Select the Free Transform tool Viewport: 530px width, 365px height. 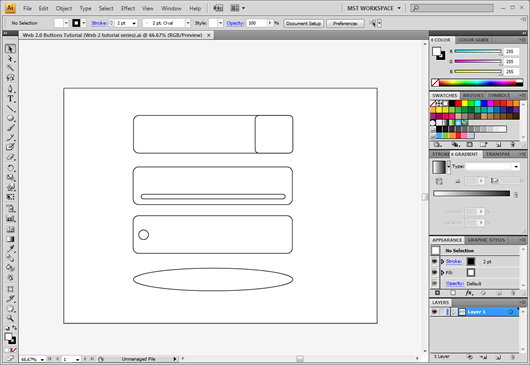10,197
